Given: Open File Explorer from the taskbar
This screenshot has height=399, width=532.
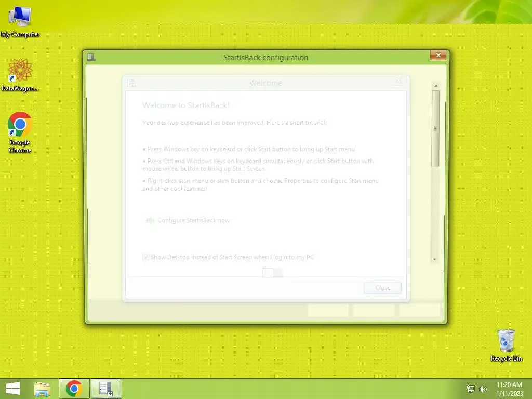Looking at the screenshot, I should [x=42, y=389].
